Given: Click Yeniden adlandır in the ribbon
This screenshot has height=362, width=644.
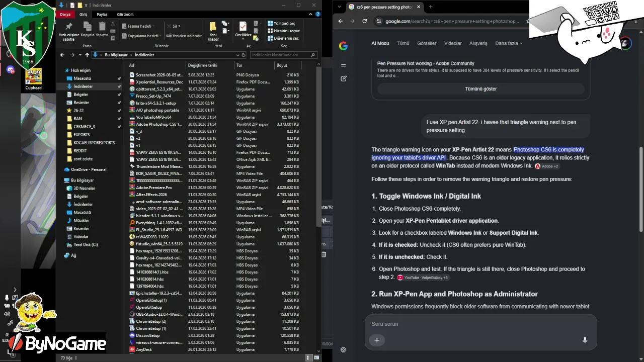Looking at the screenshot, I should coord(184,36).
